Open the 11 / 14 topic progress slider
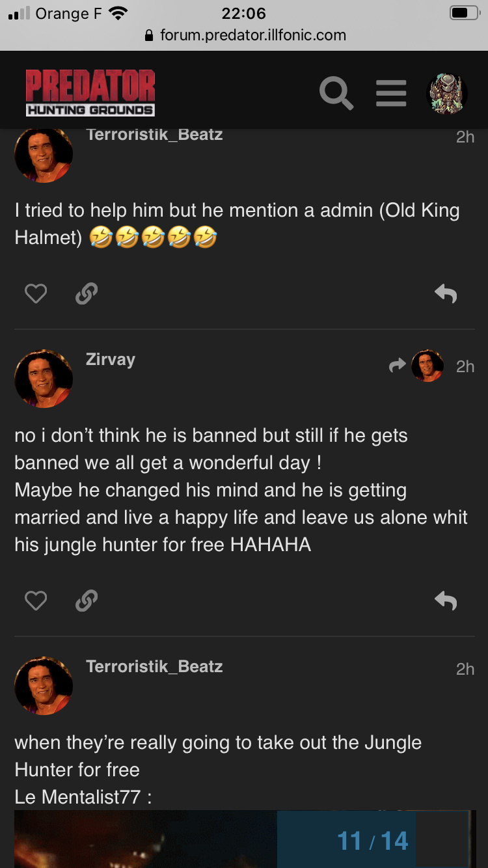Screen dimensions: 488x868 pyautogui.click(x=373, y=841)
